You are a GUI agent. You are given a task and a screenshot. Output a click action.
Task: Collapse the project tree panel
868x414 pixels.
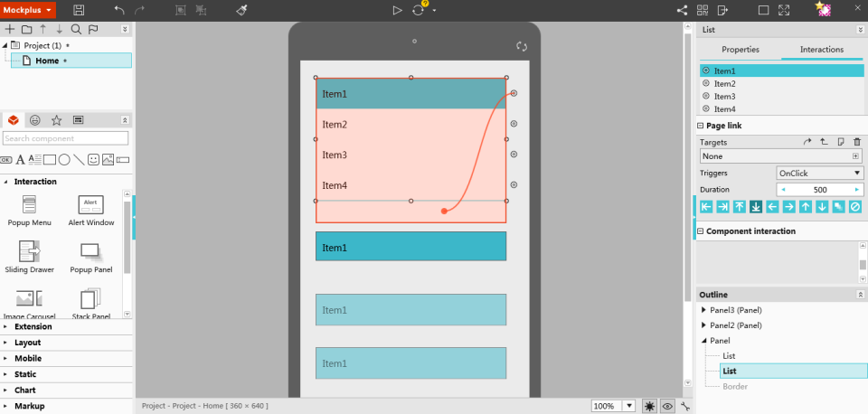tap(125, 29)
